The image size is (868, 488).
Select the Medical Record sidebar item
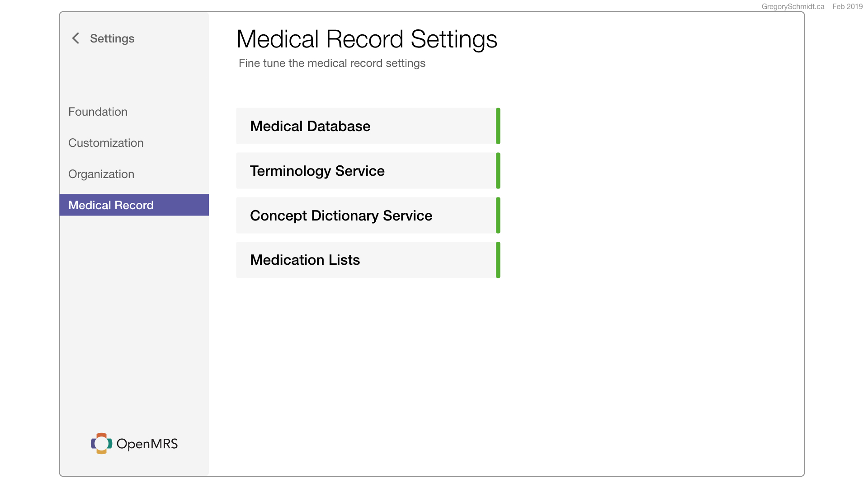coord(134,205)
